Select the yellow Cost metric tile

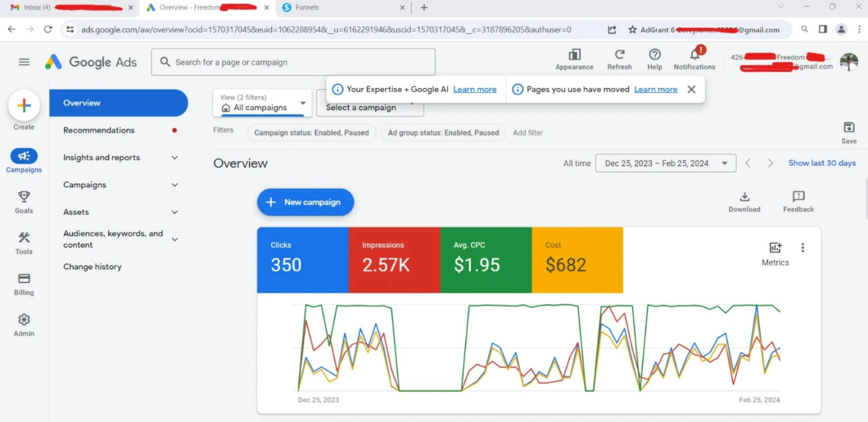pos(577,260)
